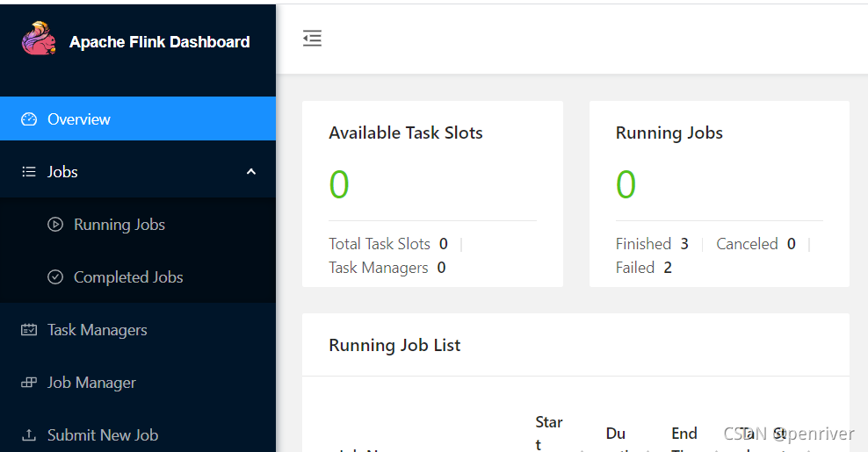Click the Canceled 0 statistic
The image size is (868, 452).
pyautogui.click(x=756, y=243)
